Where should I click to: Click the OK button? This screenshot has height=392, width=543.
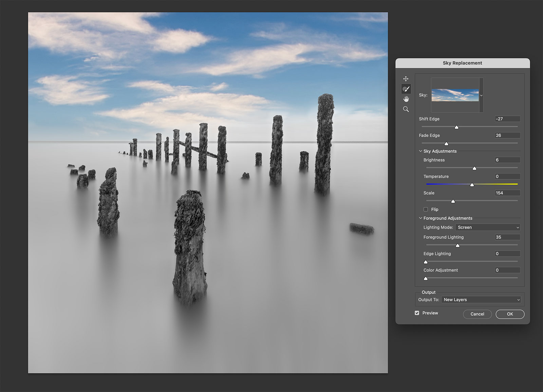(x=510, y=314)
